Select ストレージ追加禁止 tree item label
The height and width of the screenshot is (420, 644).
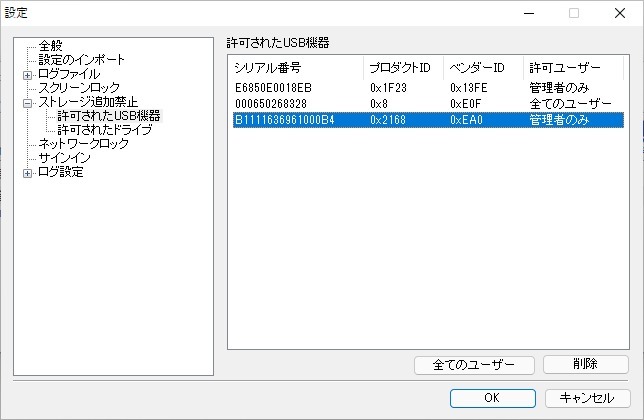click(88, 102)
